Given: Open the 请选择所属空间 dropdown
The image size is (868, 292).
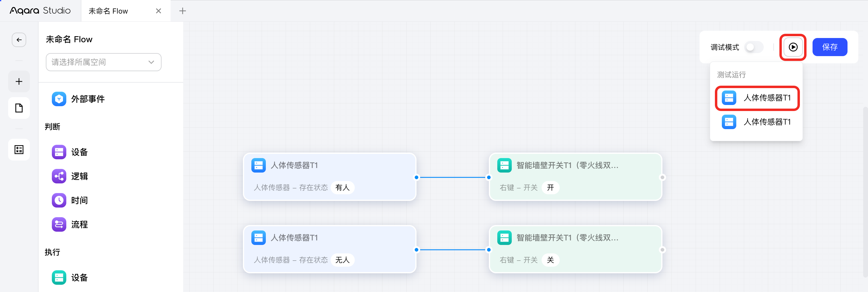Looking at the screenshot, I should click(103, 62).
